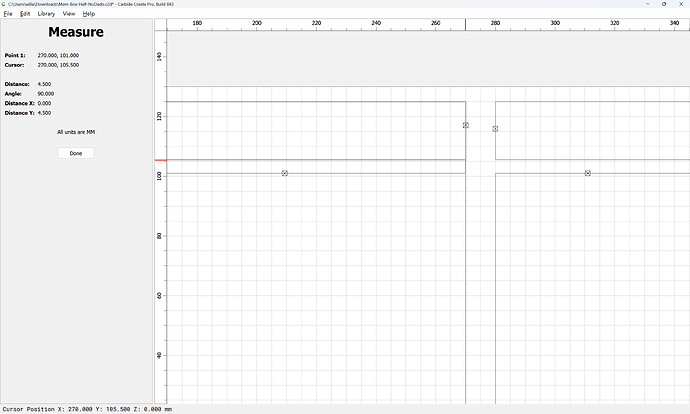The width and height of the screenshot is (690, 414).
Task: Click the Cursor Position status bar text
Action: [x=87, y=409]
